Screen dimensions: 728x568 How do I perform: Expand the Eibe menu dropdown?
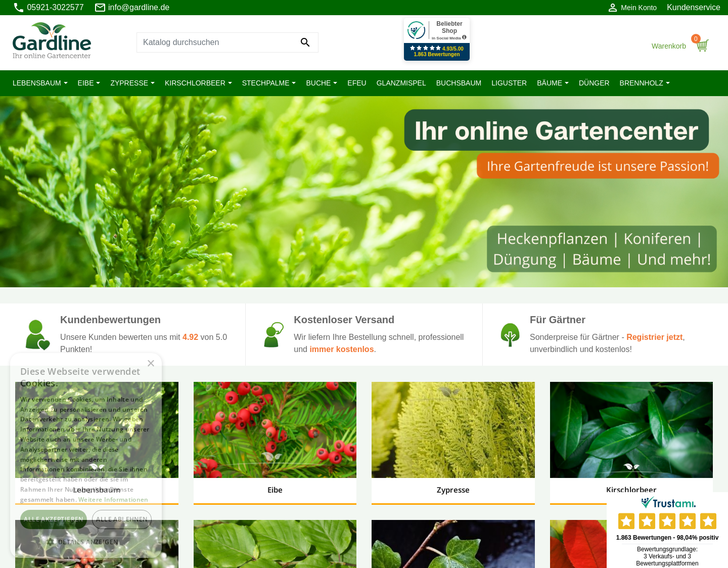pos(89,83)
